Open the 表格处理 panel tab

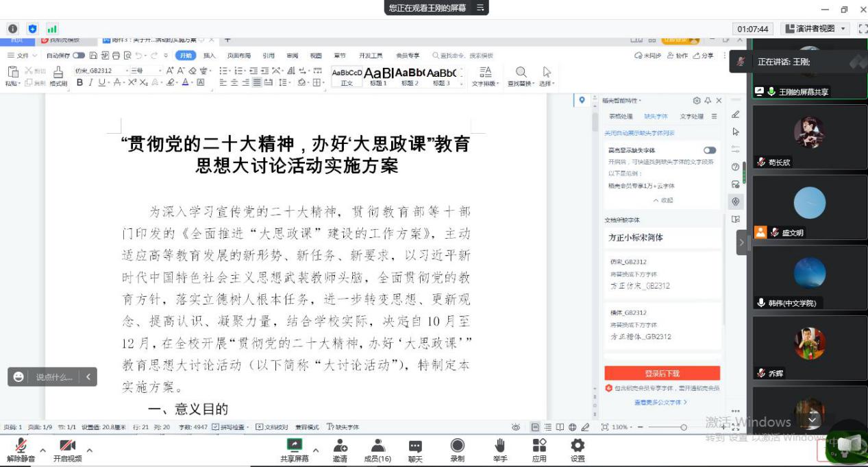point(621,117)
